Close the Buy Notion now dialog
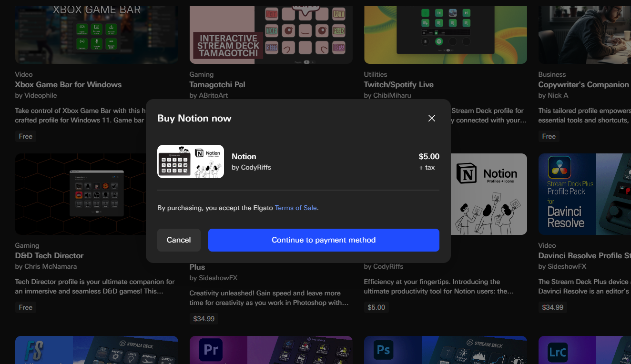Screen dimensions: 631x364 pyautogui.click(x=432, y=118)
